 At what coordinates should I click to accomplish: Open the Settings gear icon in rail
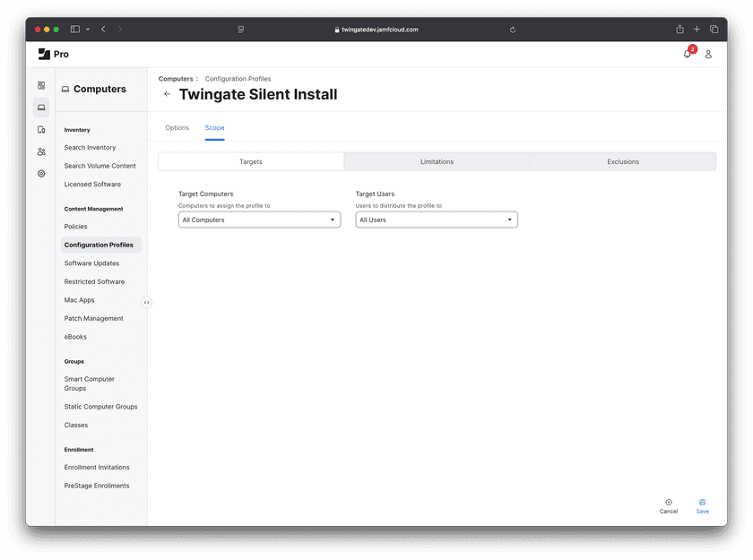coord(41,174)
